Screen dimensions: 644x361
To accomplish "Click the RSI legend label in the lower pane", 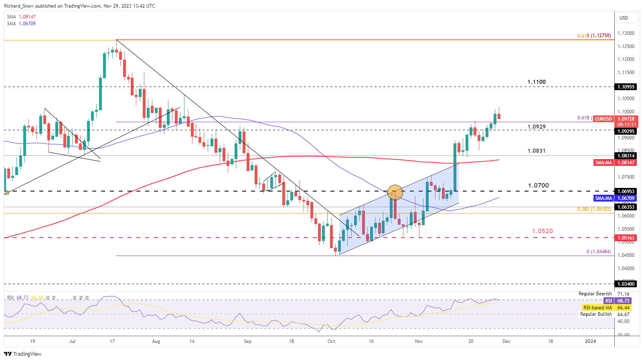I will click(10, 298).
